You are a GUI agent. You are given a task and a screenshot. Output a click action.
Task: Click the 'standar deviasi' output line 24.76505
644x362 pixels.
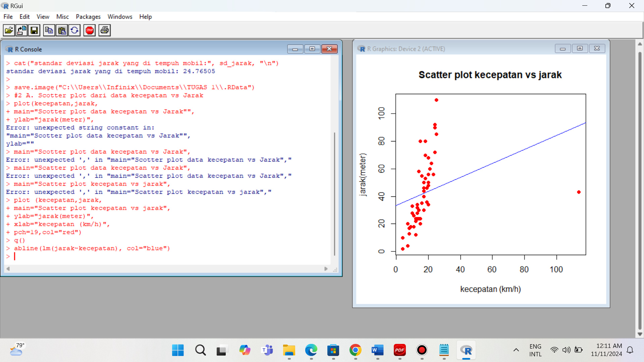111,71
